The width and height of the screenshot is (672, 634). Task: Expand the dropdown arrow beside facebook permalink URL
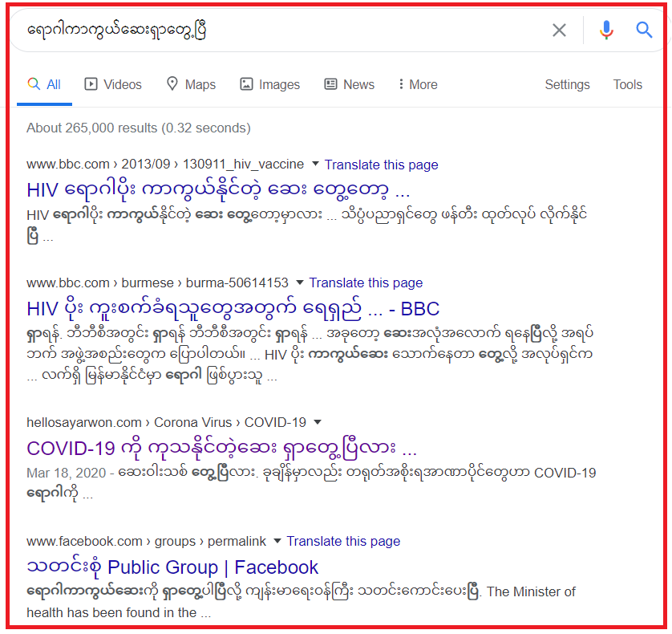[x=277, y=541]
